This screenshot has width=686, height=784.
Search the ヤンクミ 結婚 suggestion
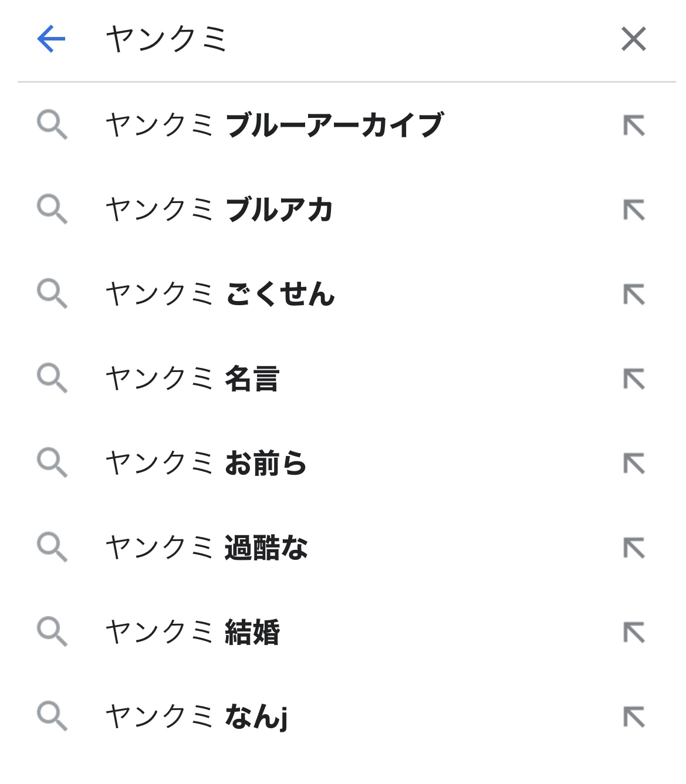pyautogui.click(x=192, y=632)
